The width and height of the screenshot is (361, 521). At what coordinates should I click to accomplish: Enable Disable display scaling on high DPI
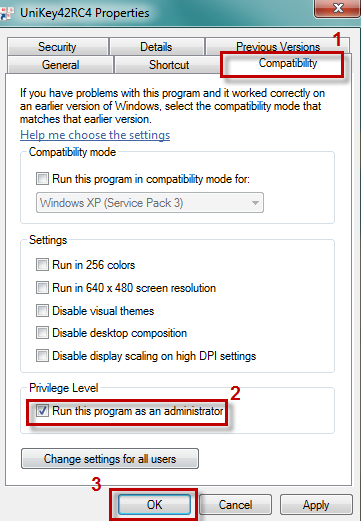pyautogui.click(x=42, y=355)
